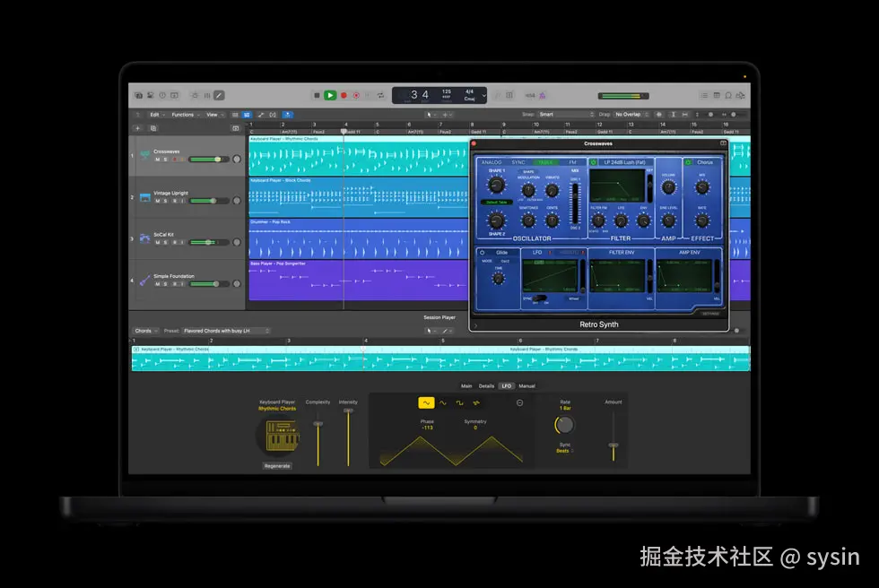Toggle the Show Automation button
The image size is (879, 588).
(261, 115)
